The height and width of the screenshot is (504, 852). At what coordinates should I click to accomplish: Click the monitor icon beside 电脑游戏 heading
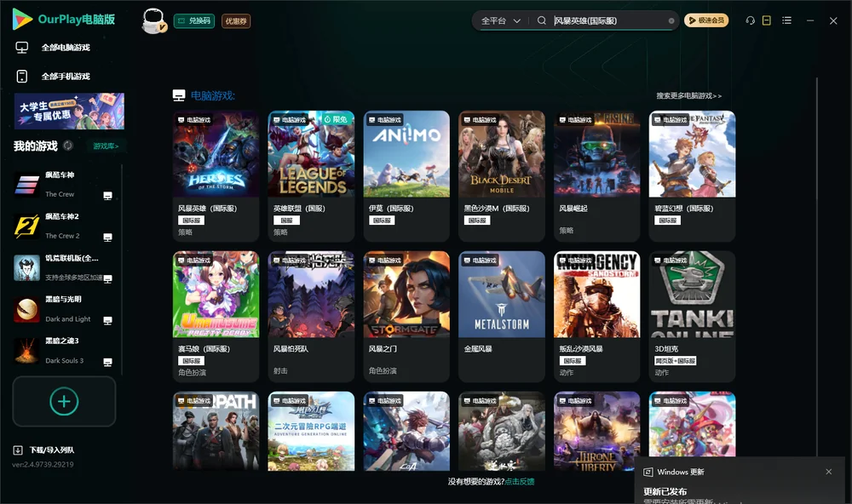pos(179,95)
